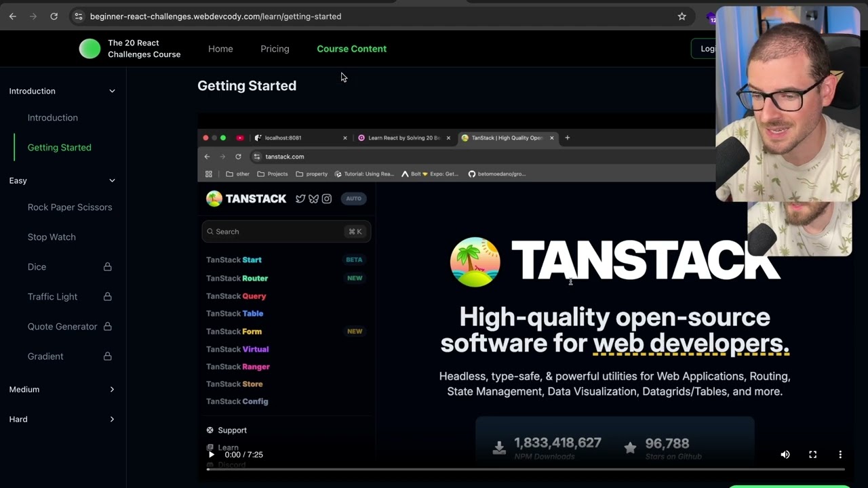Click The 20 React Challenges Course title

point(144,49)
